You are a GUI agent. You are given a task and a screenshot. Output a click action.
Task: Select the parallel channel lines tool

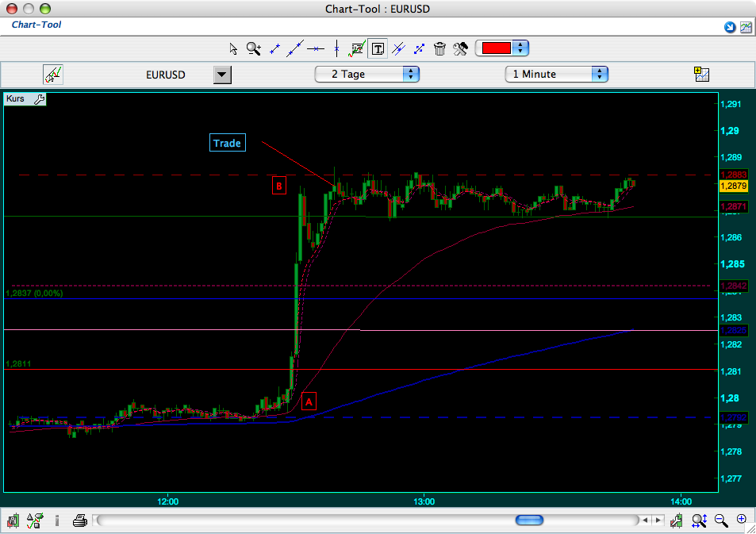[x=399, y=48]
